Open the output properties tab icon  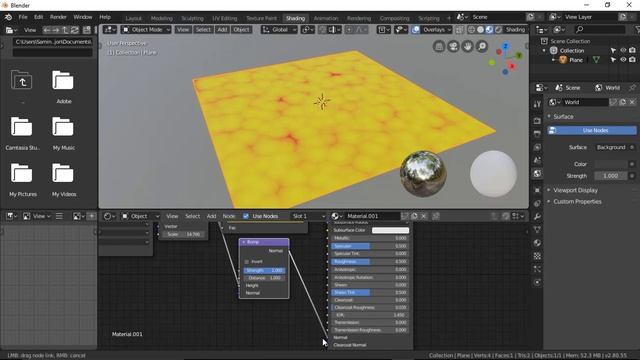coord(537,134)
